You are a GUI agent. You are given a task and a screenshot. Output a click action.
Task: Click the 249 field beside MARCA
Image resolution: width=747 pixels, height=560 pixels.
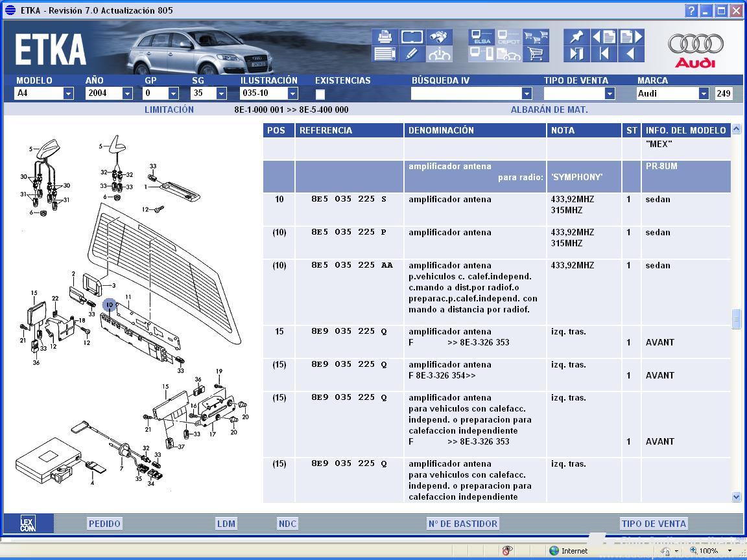723,93
